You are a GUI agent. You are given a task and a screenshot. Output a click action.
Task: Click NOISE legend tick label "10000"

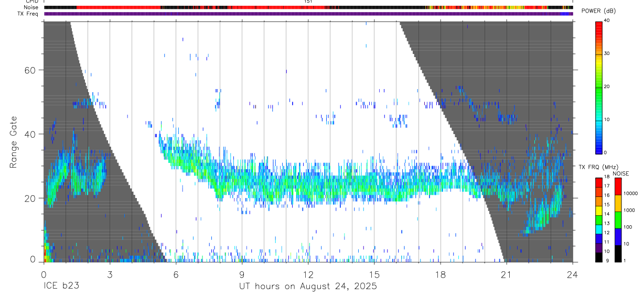(631, 193)
